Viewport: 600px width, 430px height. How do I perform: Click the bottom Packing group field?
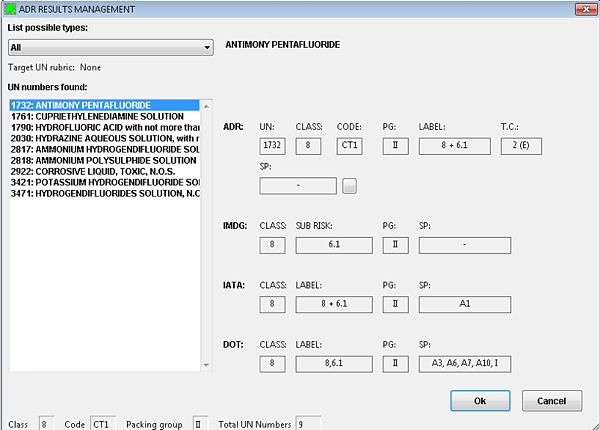[x=201, y=424]
